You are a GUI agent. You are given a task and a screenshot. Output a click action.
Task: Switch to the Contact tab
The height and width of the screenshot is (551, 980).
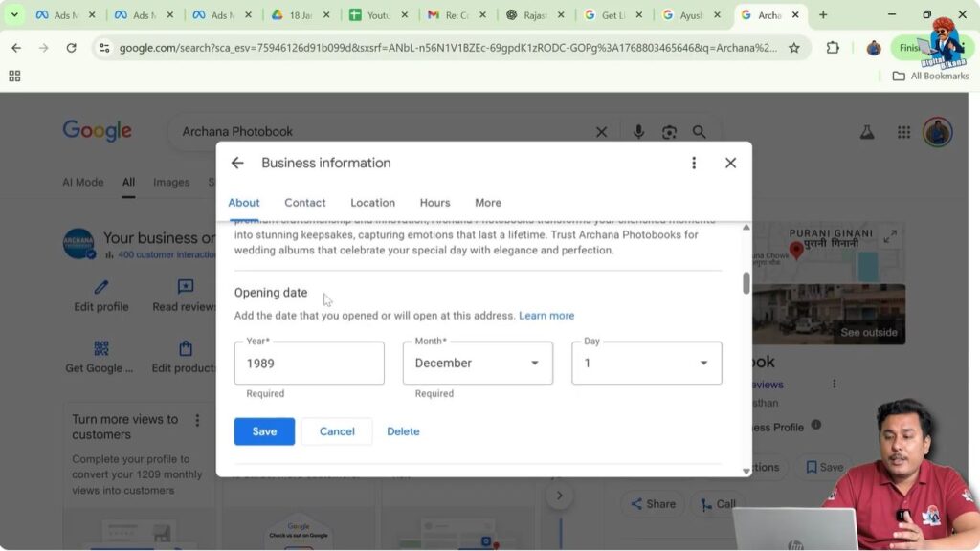304,202
